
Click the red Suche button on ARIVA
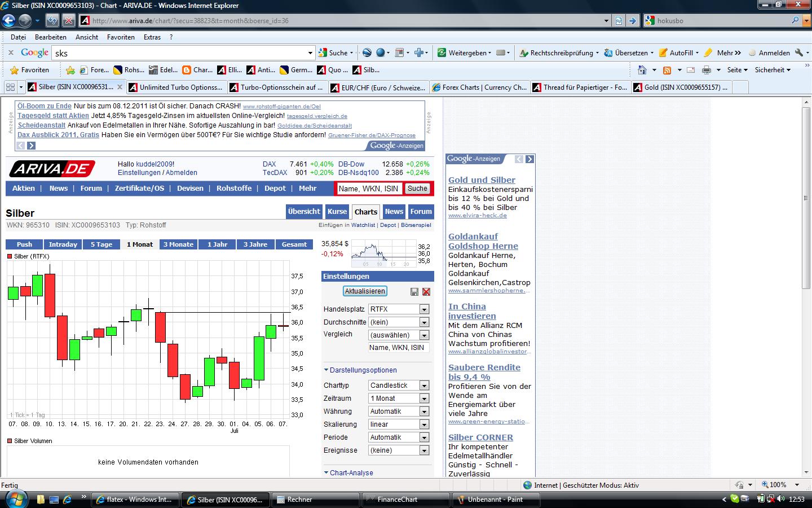click(417, 189)
